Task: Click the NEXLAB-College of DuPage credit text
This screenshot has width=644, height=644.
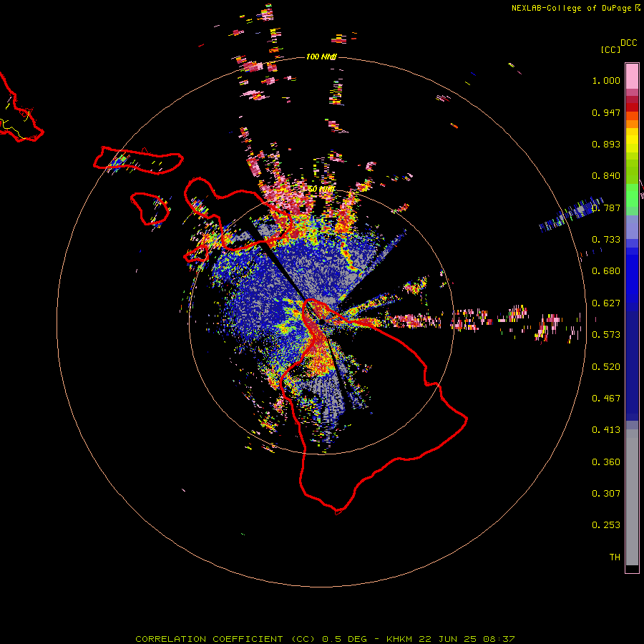Action: [x=572, y=8]
